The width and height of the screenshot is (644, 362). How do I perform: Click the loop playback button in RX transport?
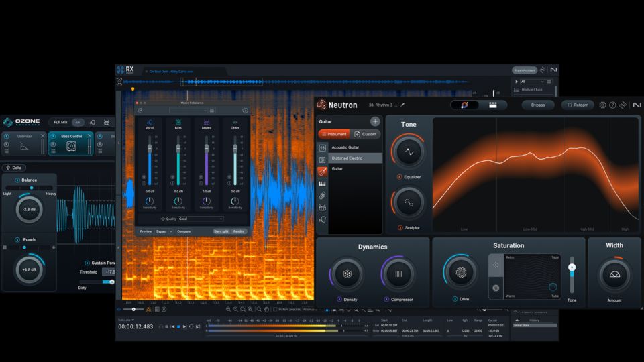[191, 326]
